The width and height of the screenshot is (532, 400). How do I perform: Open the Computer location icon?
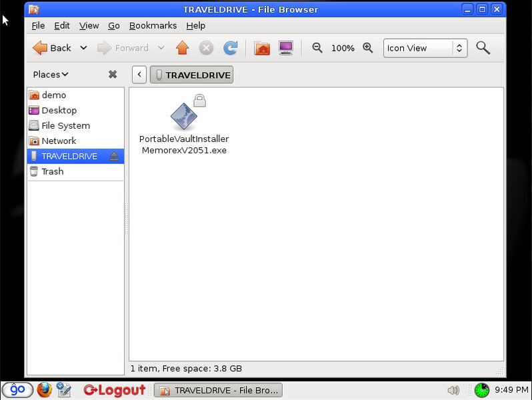click(x=286, y=48)
